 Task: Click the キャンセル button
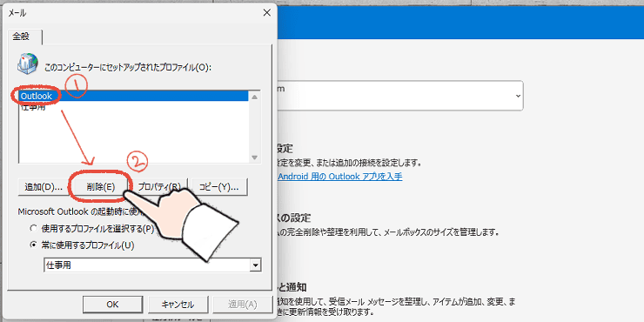[178, 305]
